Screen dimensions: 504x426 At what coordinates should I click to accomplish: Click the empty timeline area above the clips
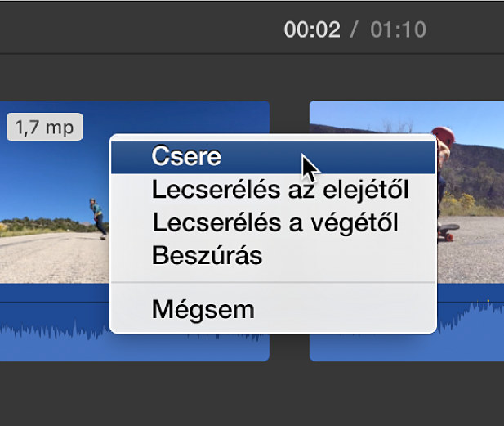[x=252, y=77]
